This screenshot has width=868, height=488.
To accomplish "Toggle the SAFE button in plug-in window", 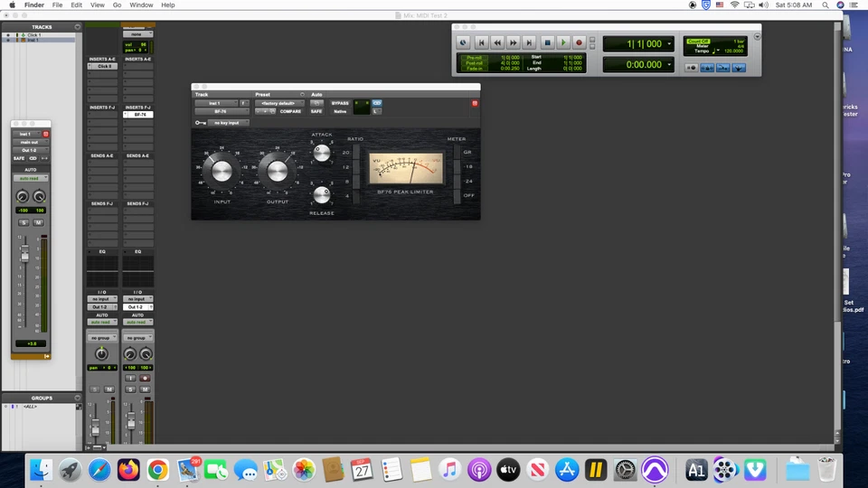I will [x=316, y=111].
